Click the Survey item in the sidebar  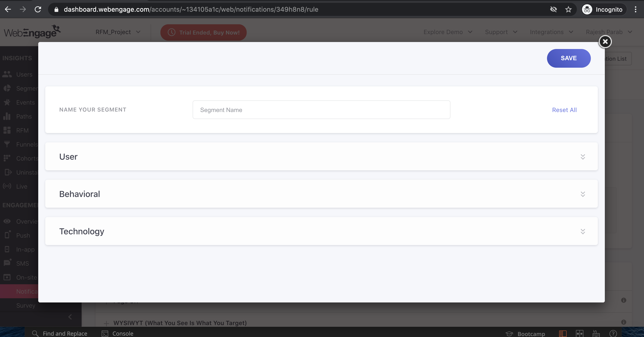pos(26,305)
